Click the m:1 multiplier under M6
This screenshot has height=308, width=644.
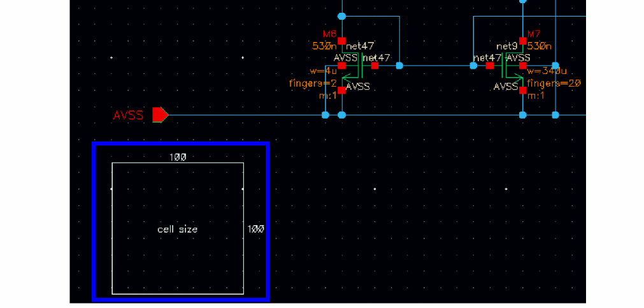coord(327,96)
